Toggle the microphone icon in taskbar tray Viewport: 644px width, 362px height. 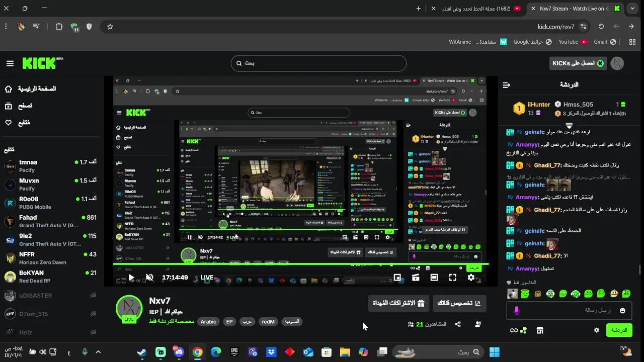click(x=85, y=352)
